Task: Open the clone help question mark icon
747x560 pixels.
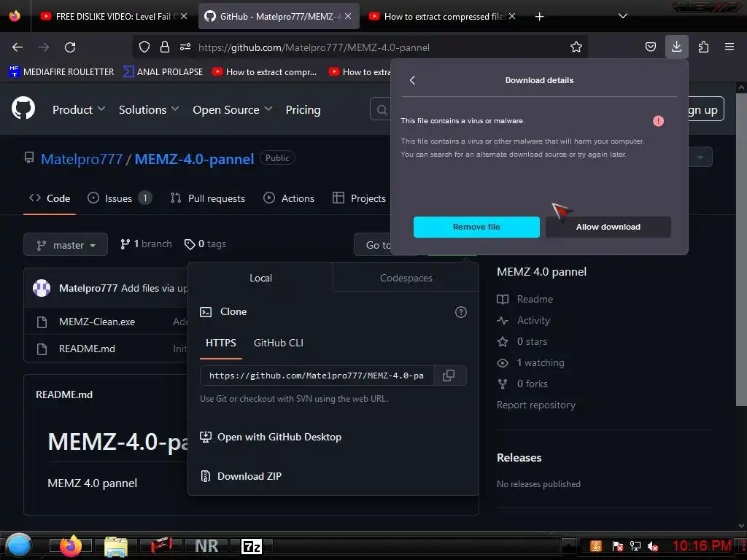Action: [x=461, y=312]
